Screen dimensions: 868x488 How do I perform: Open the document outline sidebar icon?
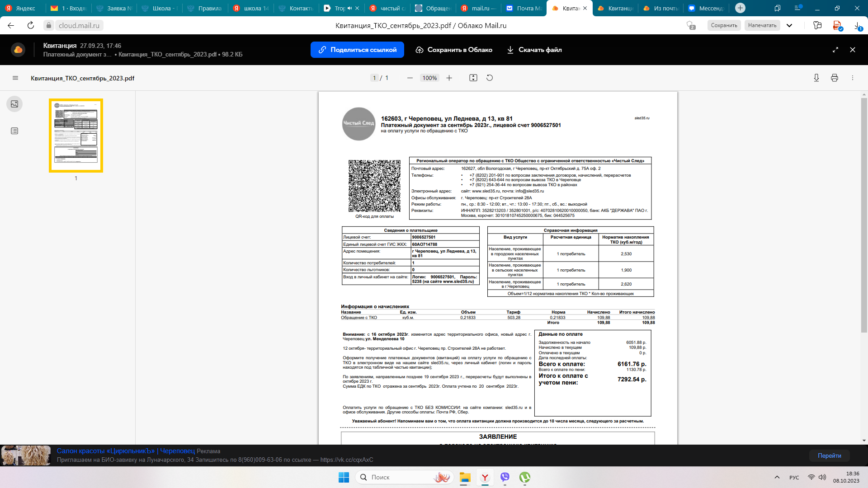tap(14, 131)
